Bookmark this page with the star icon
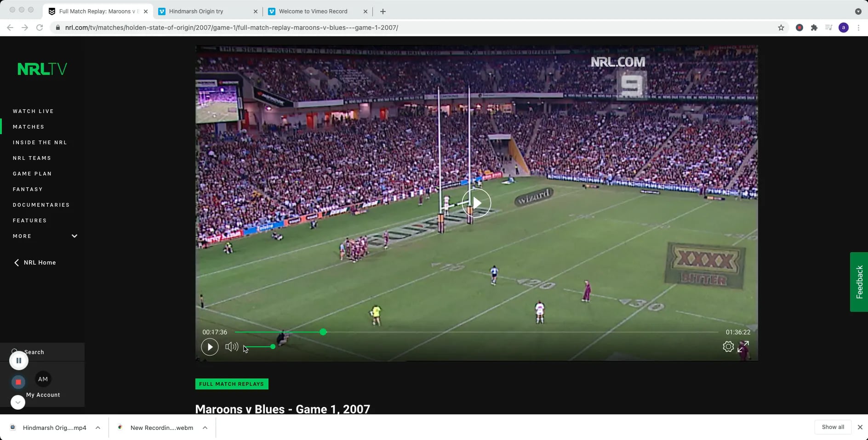Image resolution: width=868 pixels, height=440 pixels. pyautogui.click(x=781, y=28)
